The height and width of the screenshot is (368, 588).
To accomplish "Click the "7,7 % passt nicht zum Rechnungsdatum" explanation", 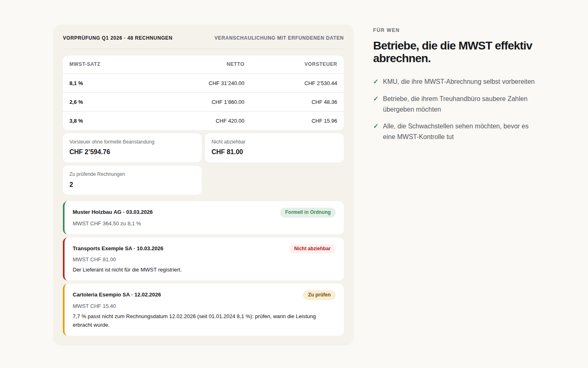I will (194, 321).
